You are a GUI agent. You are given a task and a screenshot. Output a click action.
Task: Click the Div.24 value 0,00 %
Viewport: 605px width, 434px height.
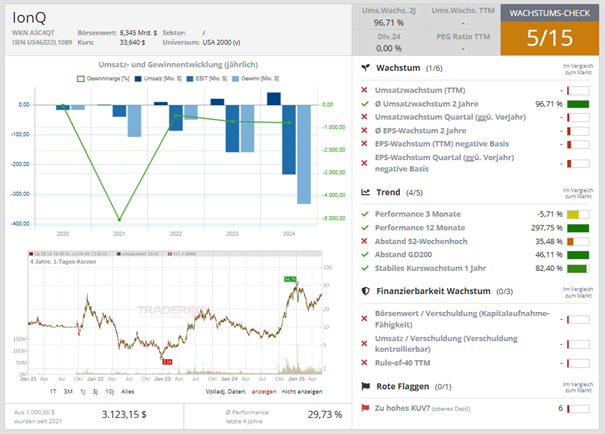pyautogui.click(x=389, y=48)
